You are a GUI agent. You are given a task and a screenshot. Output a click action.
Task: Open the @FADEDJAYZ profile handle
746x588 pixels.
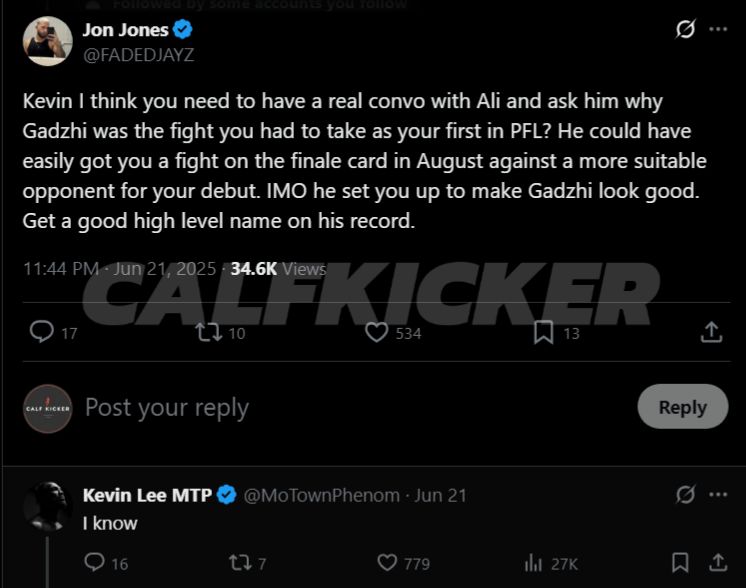138,55
